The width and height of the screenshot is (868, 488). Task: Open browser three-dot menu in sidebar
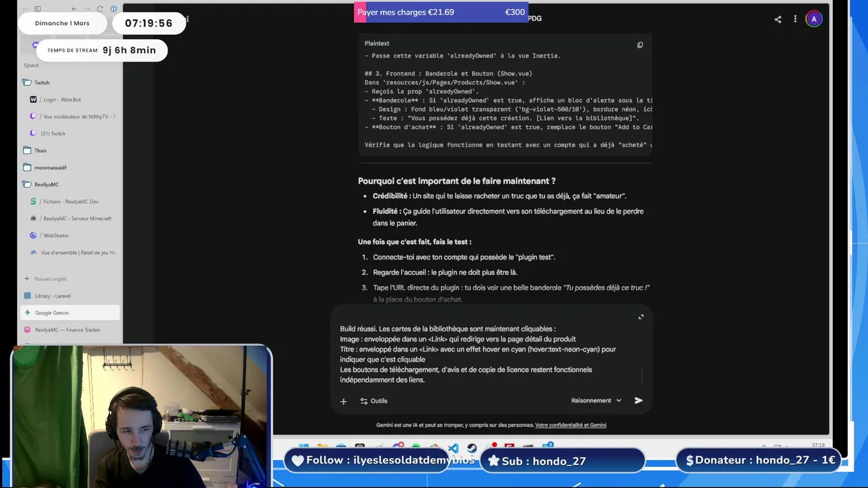coord(25,9)
